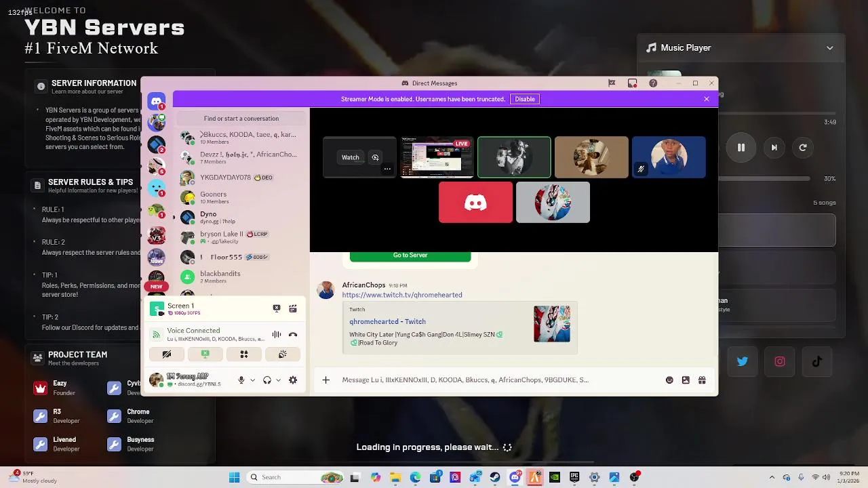Screen dimensions: 868x488
Task: Open Dyno direct message
Action: [241, 217]
